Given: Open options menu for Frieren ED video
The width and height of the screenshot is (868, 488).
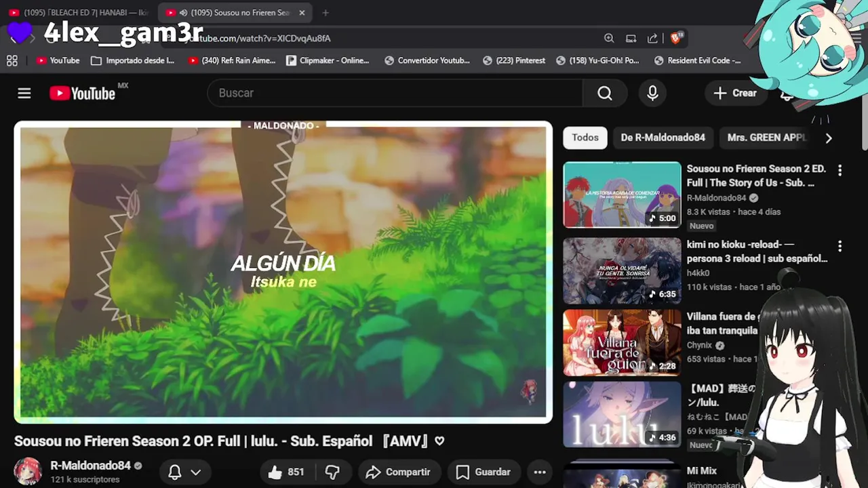Looking at the screenshot, I should point(840,171).
